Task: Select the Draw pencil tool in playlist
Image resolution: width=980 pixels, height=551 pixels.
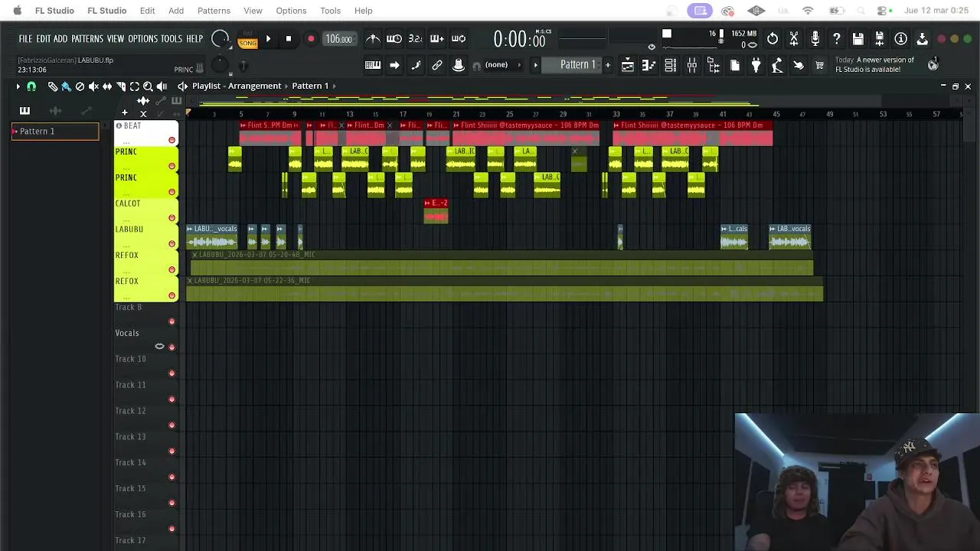Action: [x=52, y=86]
